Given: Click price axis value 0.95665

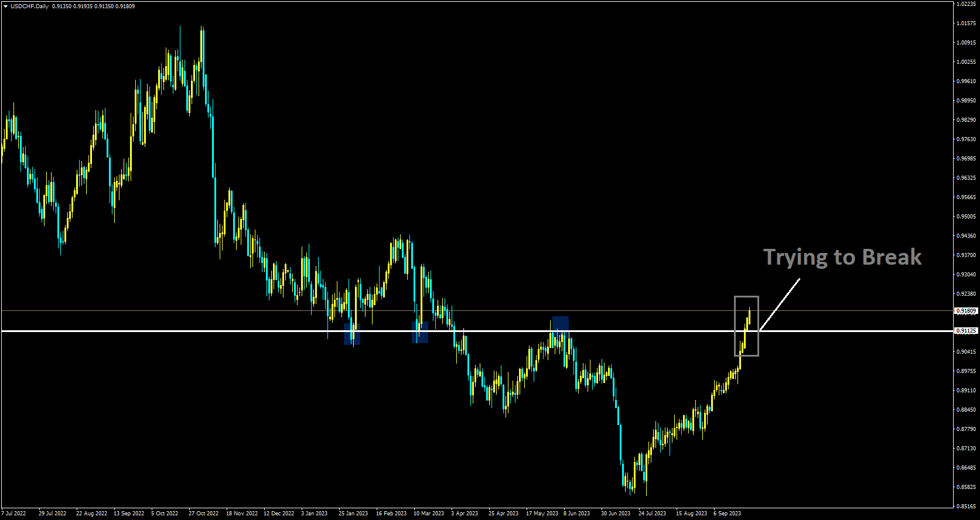Looking at the screenshot, I should click(967, 197).
